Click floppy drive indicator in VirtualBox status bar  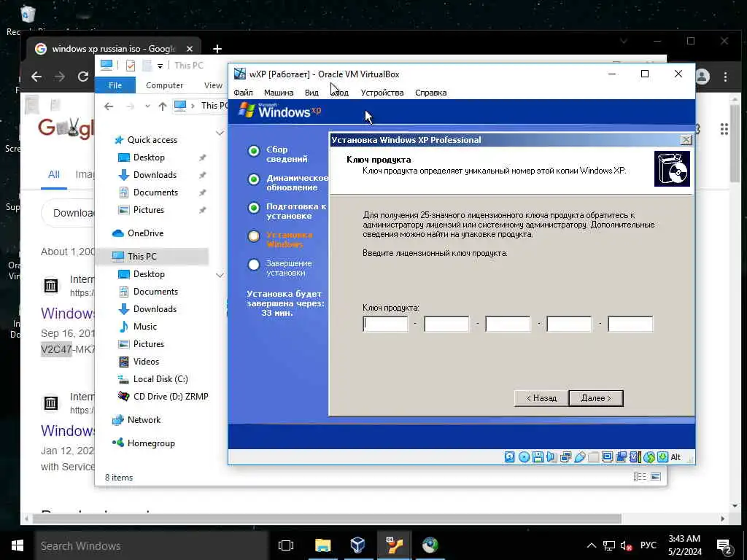pyautogui.click(x=538, y=457)
